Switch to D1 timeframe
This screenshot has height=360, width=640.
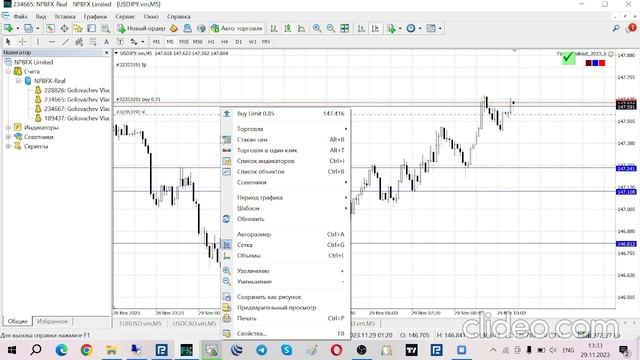click(x=238, y=42)
